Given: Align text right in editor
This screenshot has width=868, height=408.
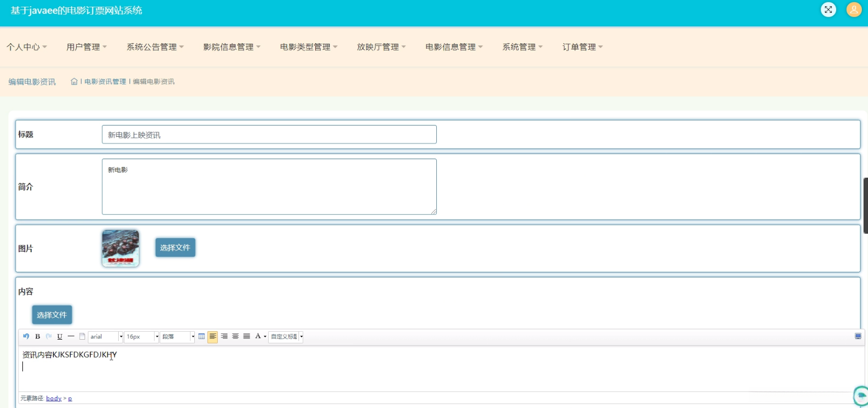Looking at the screenshot, I should pyautogui.click(x=224, y=336).
